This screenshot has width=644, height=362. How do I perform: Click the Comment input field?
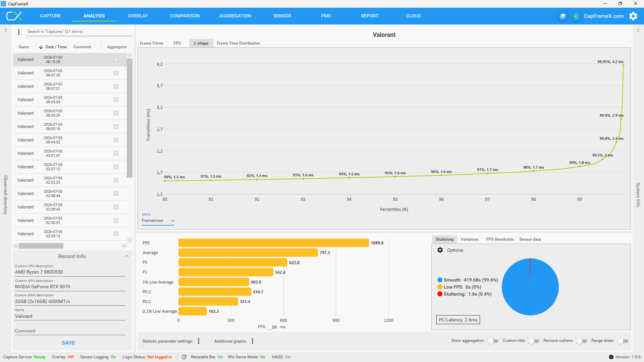[x=70, y=331]
